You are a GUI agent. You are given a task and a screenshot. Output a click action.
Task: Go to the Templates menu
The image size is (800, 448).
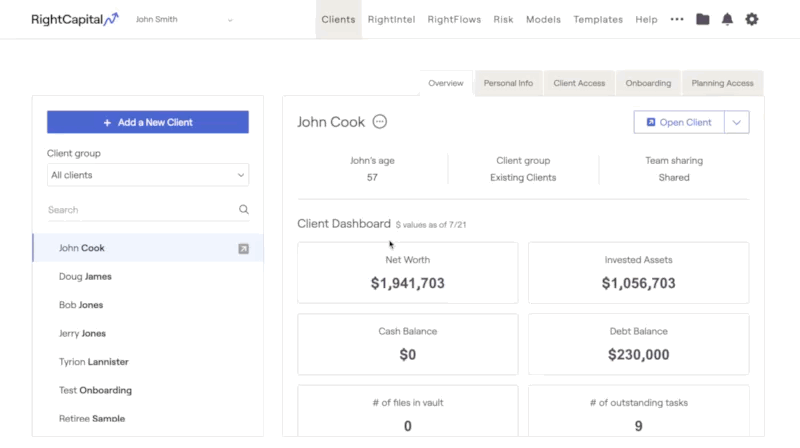[x=598, y=19]
